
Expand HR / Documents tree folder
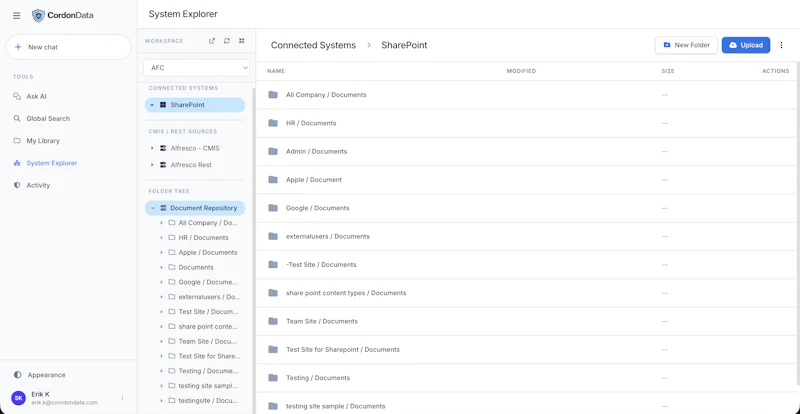[161, 238]
